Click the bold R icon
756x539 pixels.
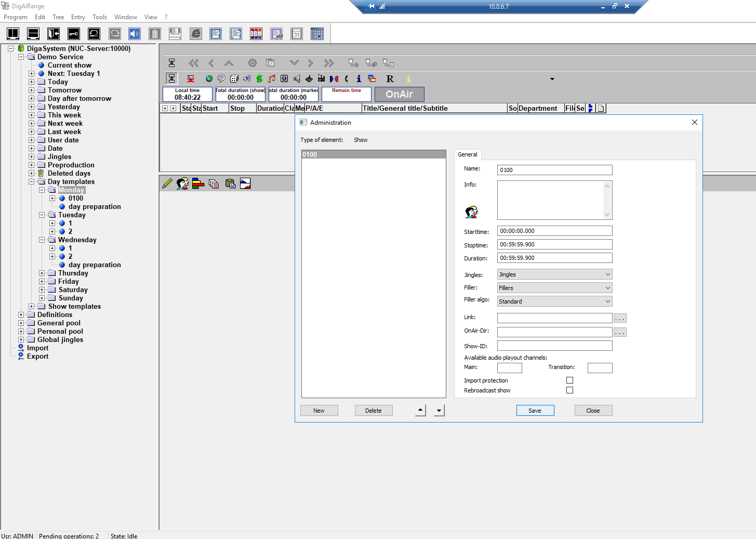390,78
